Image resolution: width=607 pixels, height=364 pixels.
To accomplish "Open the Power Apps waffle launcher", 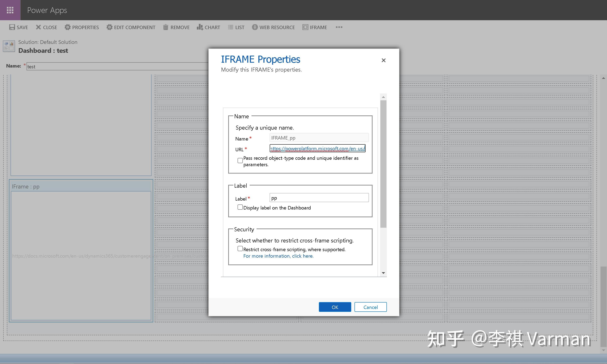I will [x=10, y=10].
